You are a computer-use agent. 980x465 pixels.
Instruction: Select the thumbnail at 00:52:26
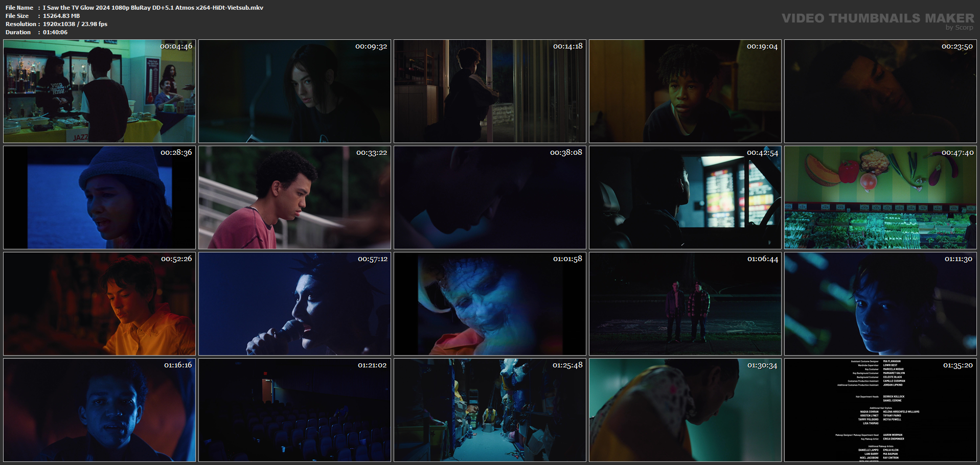pyautogui.click(x=99, y=304)
